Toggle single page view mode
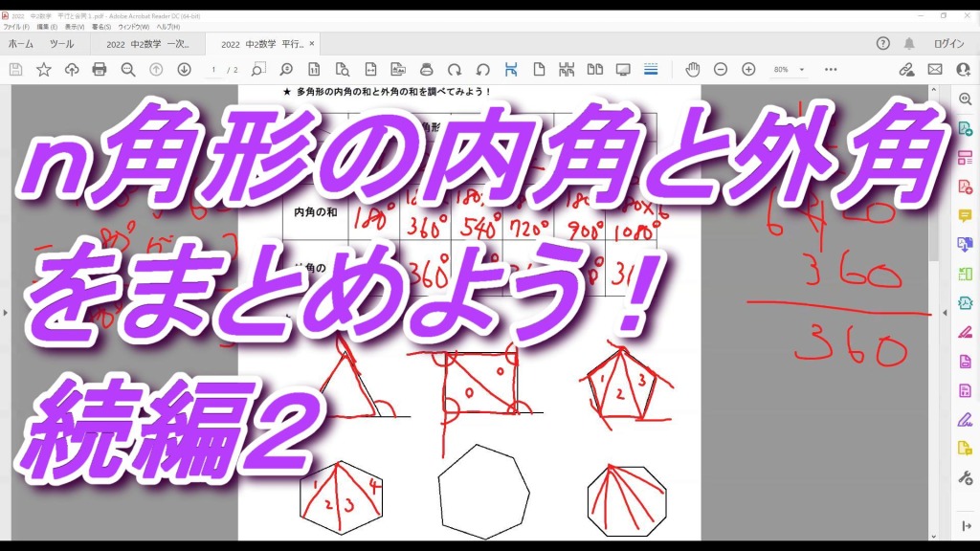980x551 pixels. pos(539,70)
